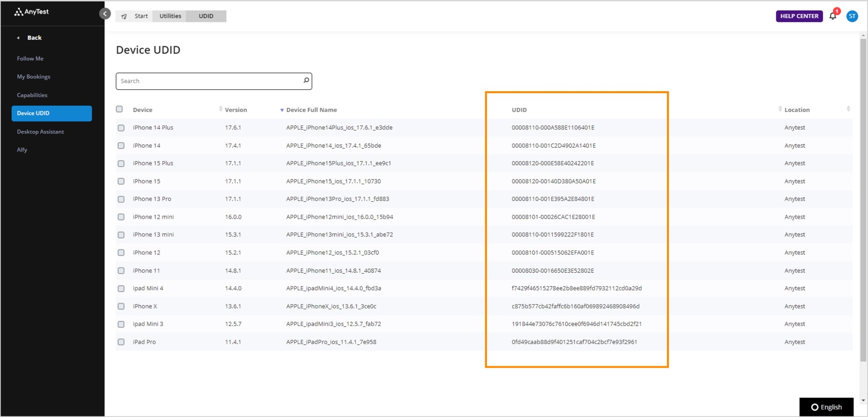Viewport: 868px width, 417px height.
Task: Sort by the Location column arrows
Action: coord(848,109)
